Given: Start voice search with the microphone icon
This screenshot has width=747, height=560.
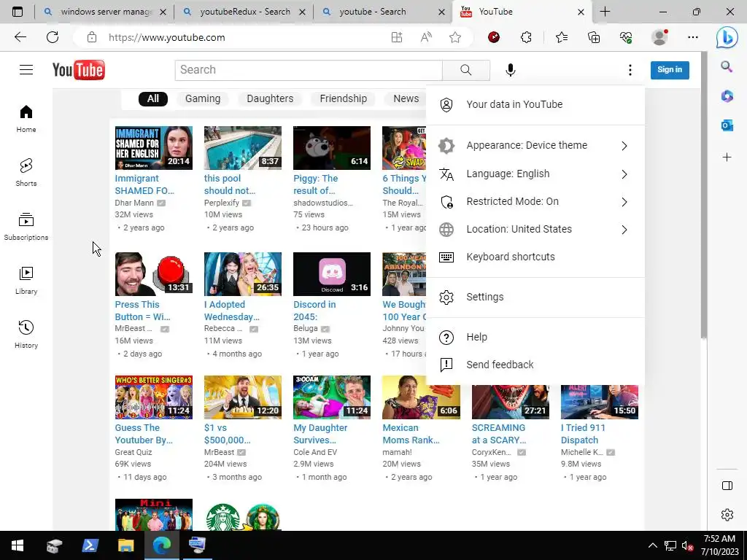Looking at the screenshot, I should 510,70.
